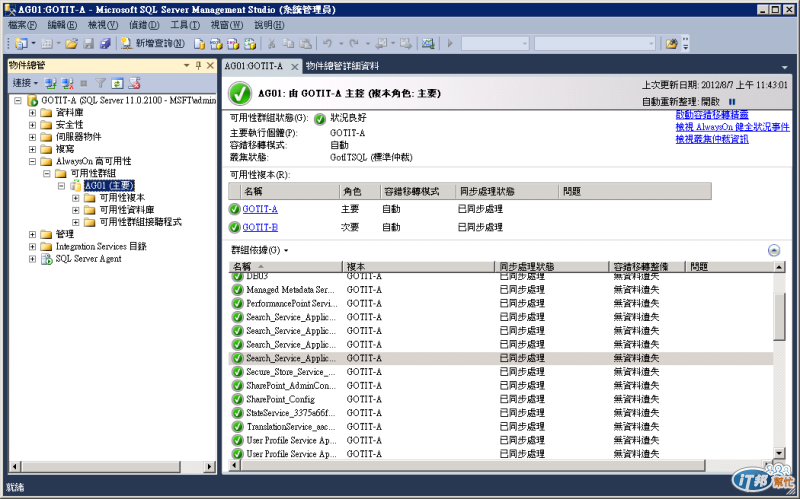
Task: Open the 連接 dropdown in Object Explorer
Action: coord(25,83)
